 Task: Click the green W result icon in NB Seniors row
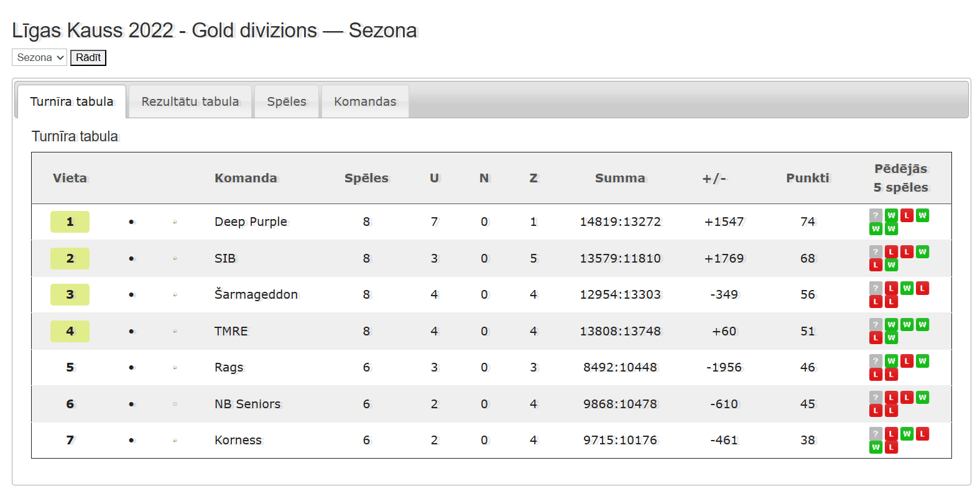point(922,397)
